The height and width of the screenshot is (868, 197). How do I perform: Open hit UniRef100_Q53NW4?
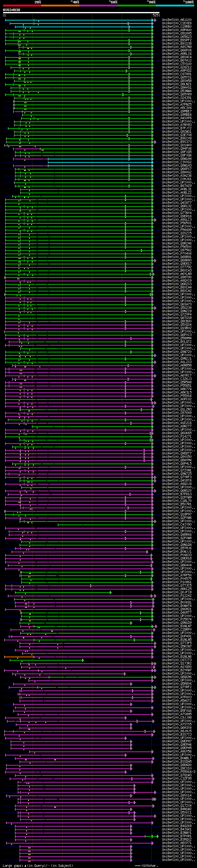click(177, 91)
